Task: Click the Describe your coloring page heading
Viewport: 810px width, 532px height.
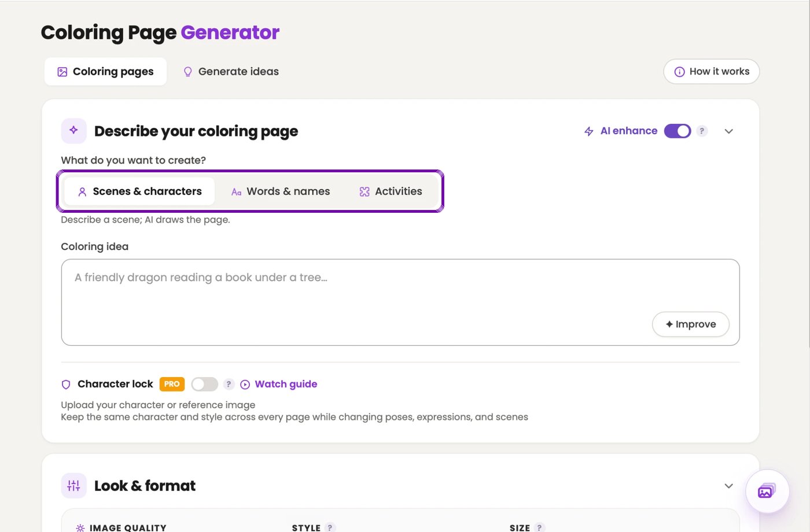Action: pos(196,131)
